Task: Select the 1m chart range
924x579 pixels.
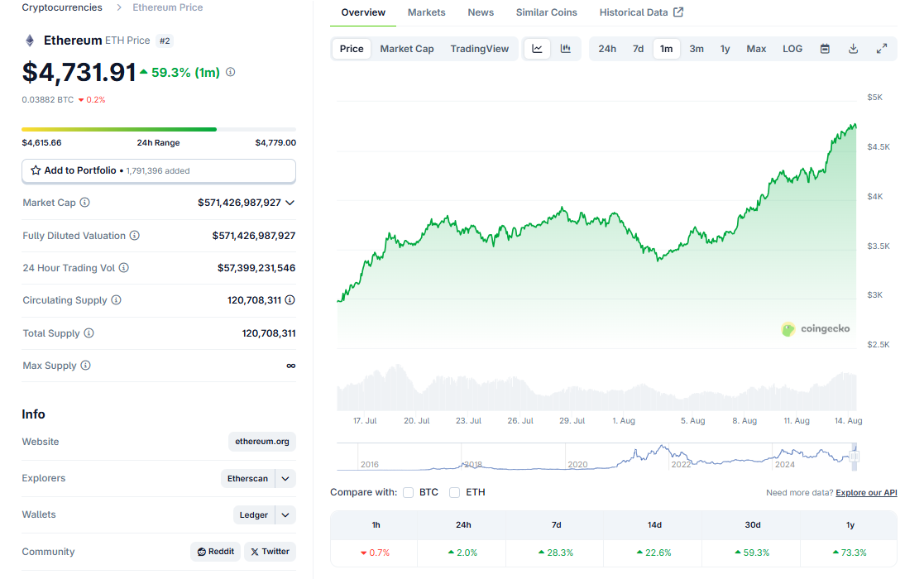Action: [x=667, y=49]
